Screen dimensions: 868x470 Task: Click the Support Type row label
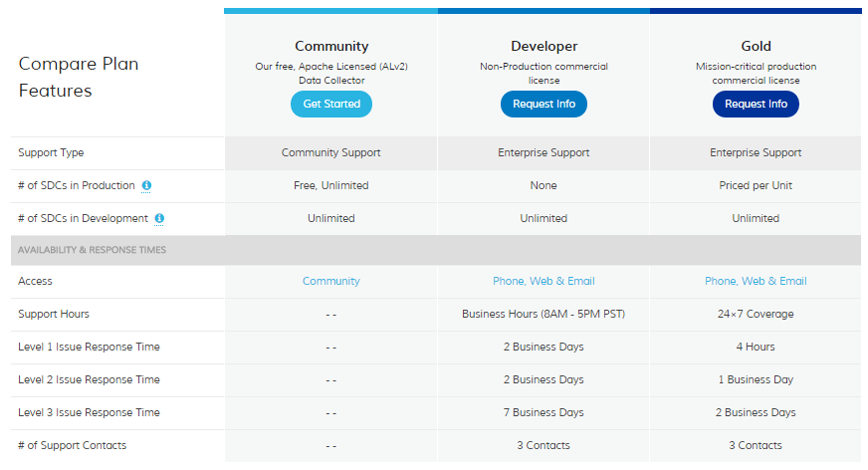[x=51, y=153]
